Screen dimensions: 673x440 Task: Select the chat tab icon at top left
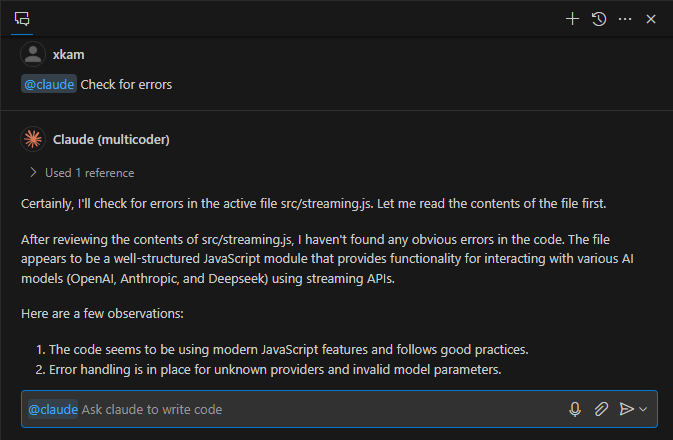tap(22, 19)
